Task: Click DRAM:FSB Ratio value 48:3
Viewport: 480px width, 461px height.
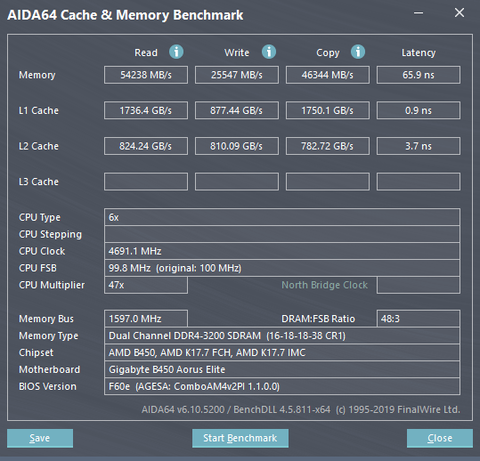Action: (x=418, y=319)
